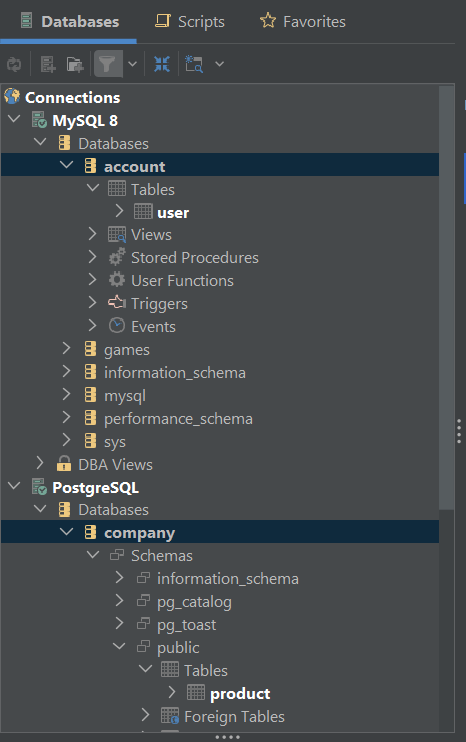Click the company database icon

pos(90,532)
